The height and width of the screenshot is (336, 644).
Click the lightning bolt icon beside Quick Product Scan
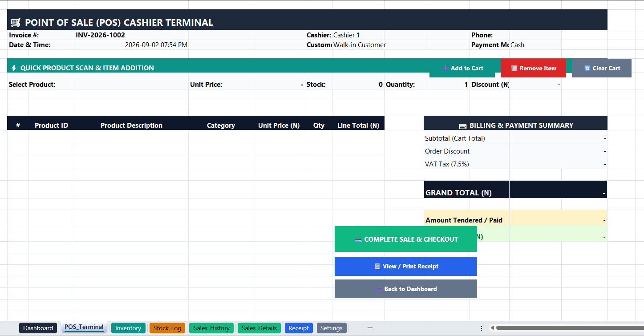point(14,68)
